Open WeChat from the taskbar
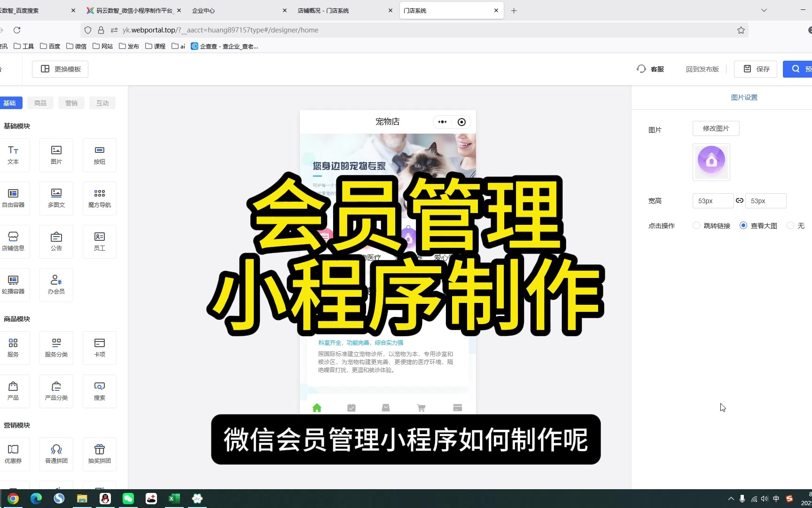The image size is (812, 508). (128, 499)
